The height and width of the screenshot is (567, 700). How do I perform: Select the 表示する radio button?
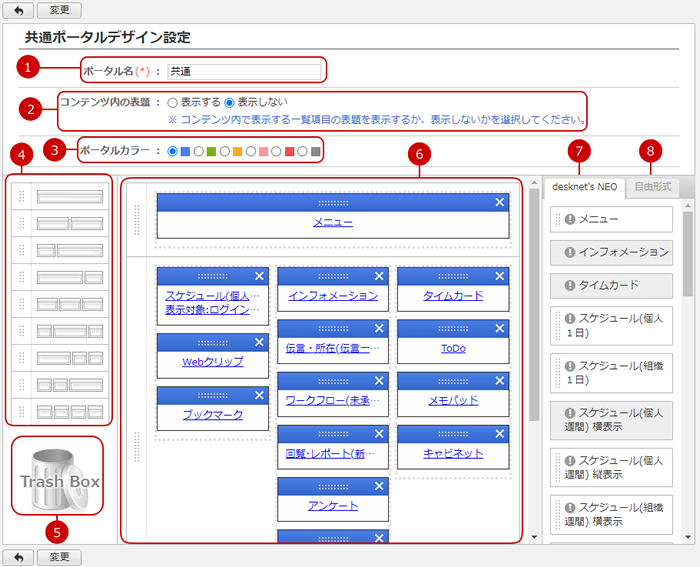point(172,103)
